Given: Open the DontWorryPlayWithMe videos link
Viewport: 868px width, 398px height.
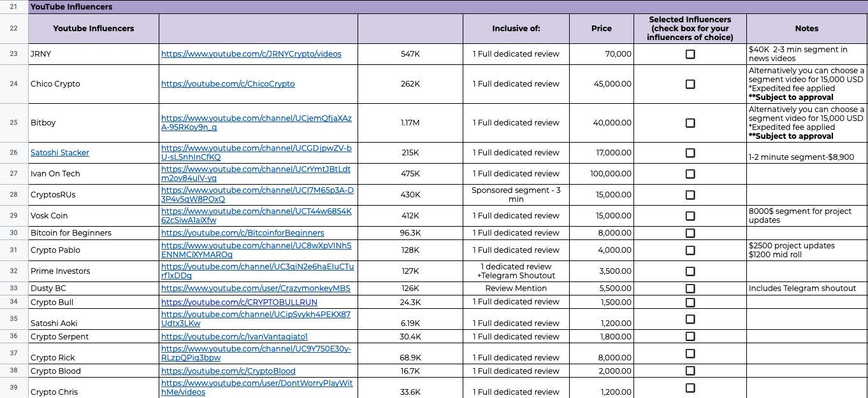Looking at the screenshot, I should coord(257,388).
